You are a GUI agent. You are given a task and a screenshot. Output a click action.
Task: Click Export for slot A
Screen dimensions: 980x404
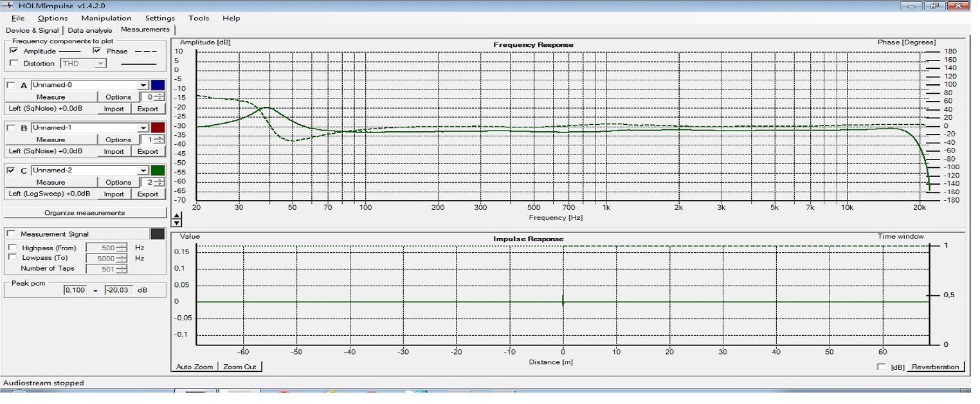tap(148, 109)
